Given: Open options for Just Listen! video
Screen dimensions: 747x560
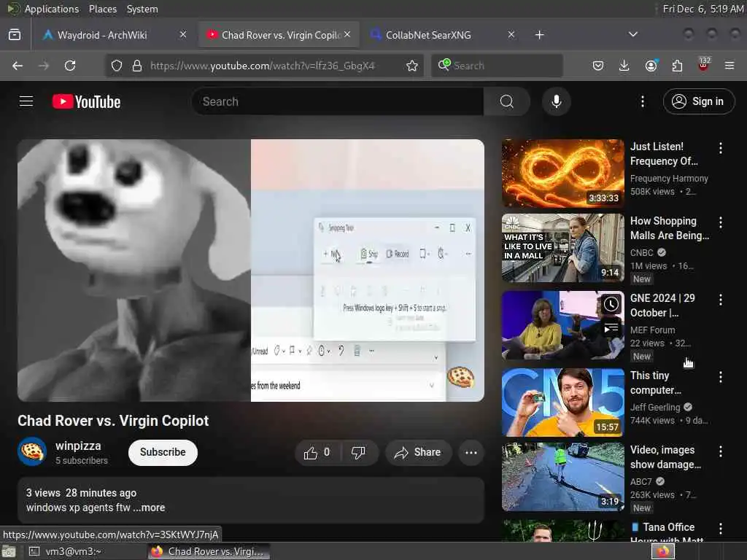Looking at the screenshot, I should [720, 148].
